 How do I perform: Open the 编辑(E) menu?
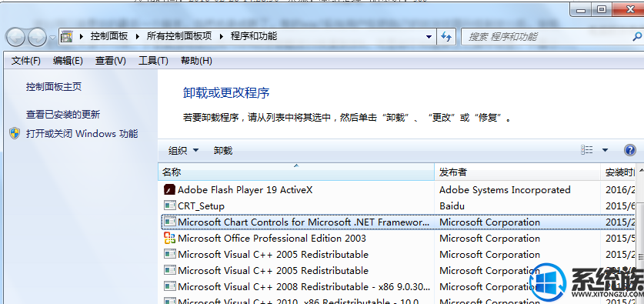coord(68,61)
